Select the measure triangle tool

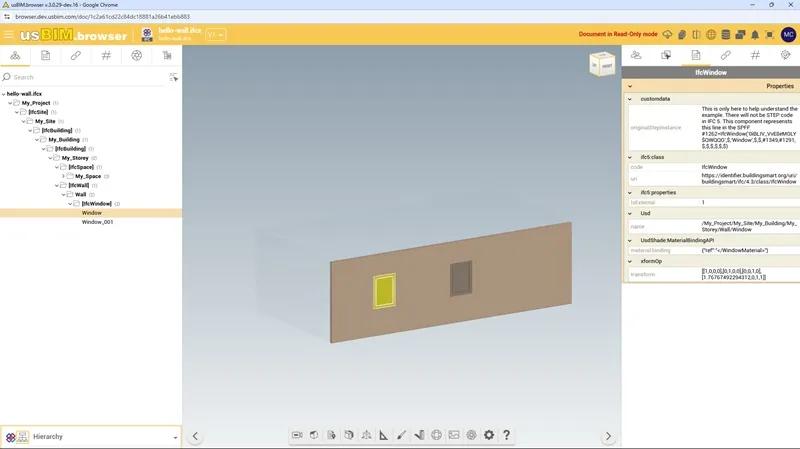coord(384,435)
